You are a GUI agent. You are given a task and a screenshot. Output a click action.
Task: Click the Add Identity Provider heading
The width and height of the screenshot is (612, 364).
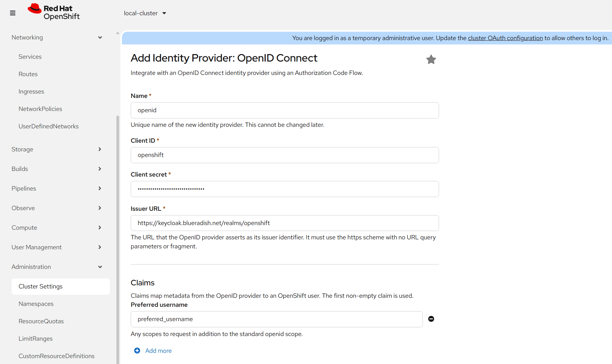224,58
